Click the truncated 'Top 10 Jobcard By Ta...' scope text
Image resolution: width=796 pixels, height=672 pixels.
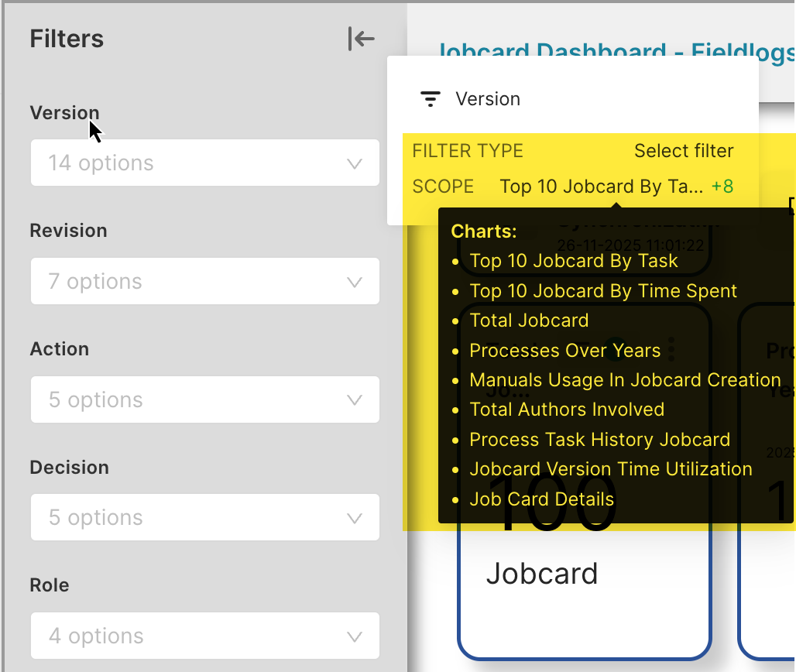tap(601, 187)
